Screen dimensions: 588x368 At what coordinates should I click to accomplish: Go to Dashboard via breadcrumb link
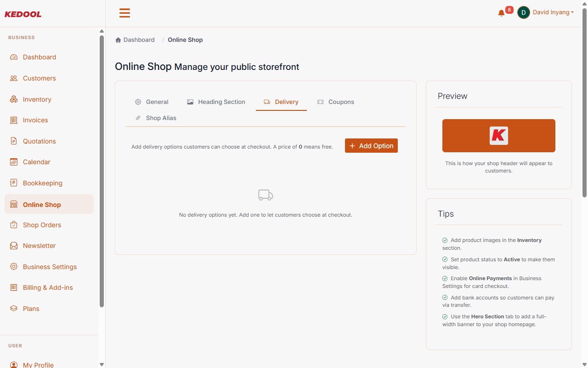pos(139,40)
